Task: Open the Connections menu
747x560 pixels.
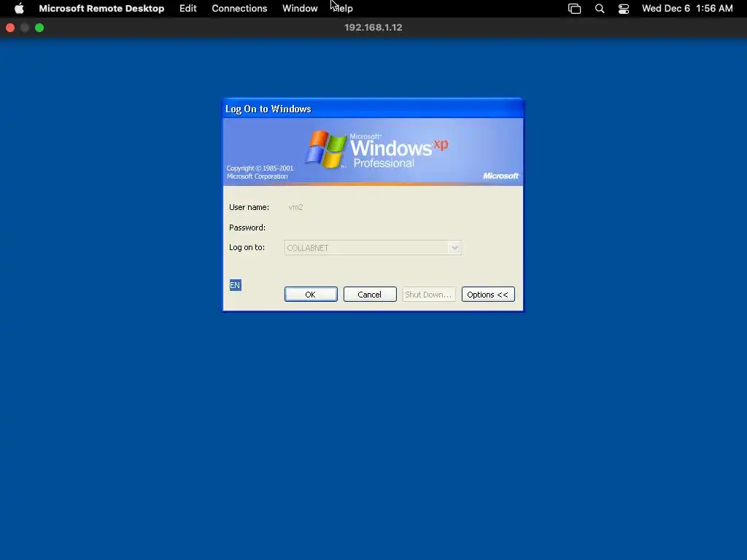Action: point(239,9)
